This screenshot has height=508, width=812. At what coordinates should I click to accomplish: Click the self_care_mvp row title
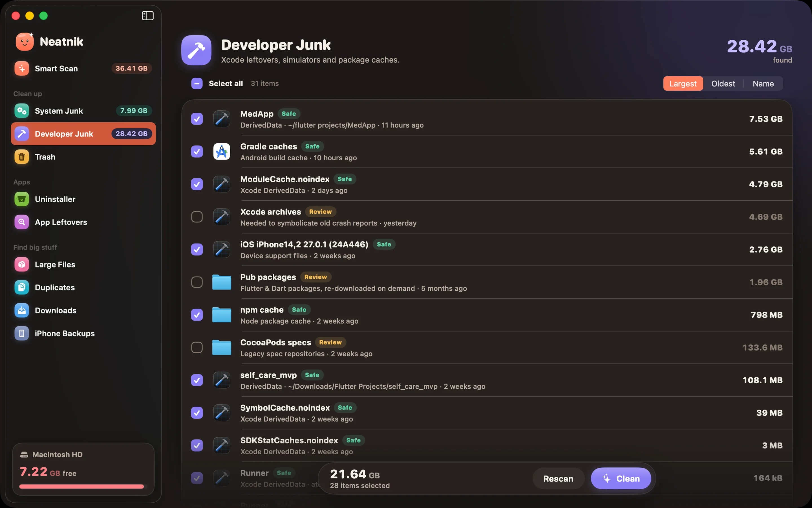click(268, 375)
